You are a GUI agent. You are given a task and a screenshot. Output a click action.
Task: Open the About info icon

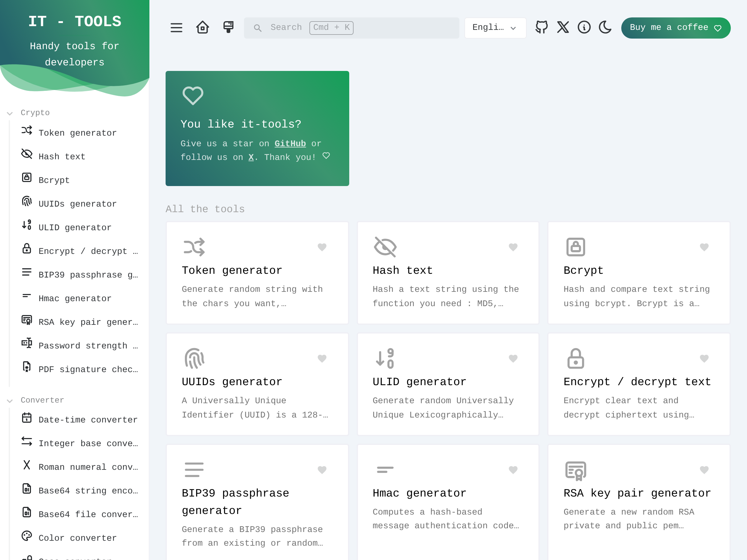point(584,27)
